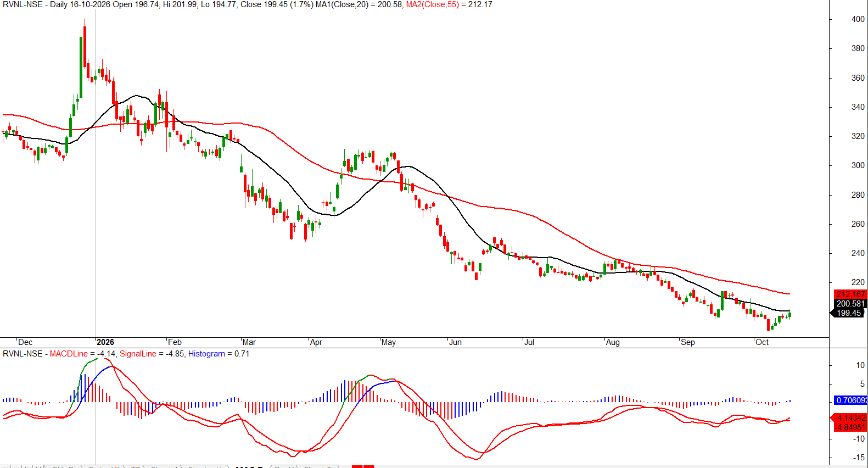Click the Feb label on time axis
This screenshot has height=468, width=868.
175,342
